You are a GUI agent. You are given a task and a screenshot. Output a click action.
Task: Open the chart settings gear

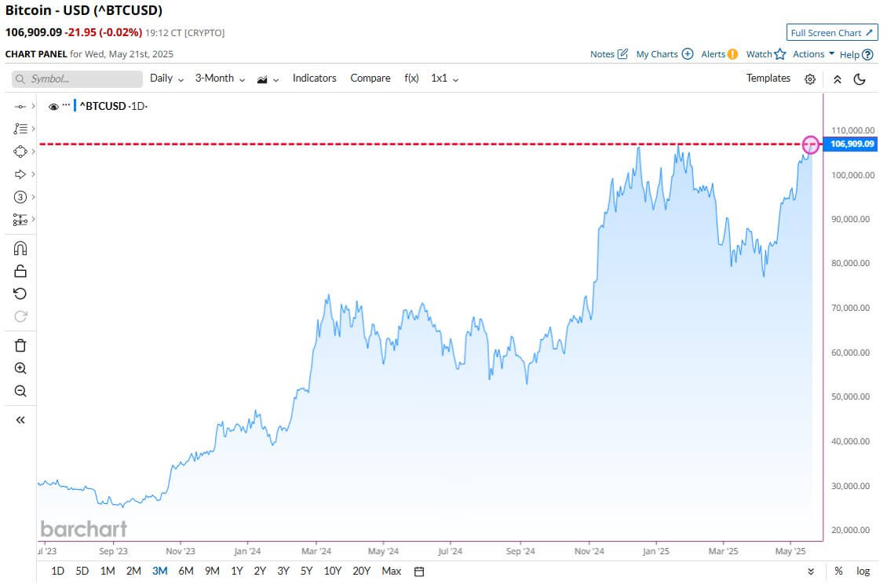[x=809, y=79]
